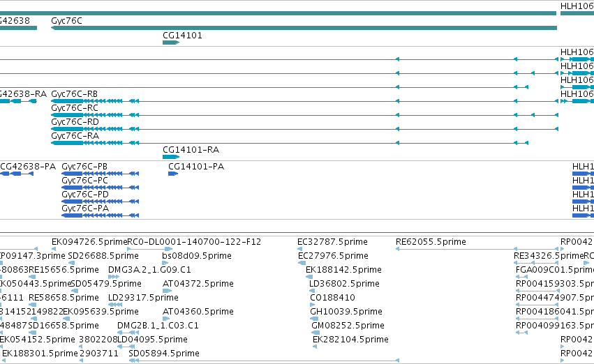The width and height of the screenshot is (594, 364).
Task: Click the Gyc76C gene label
Action: point(67,21)
